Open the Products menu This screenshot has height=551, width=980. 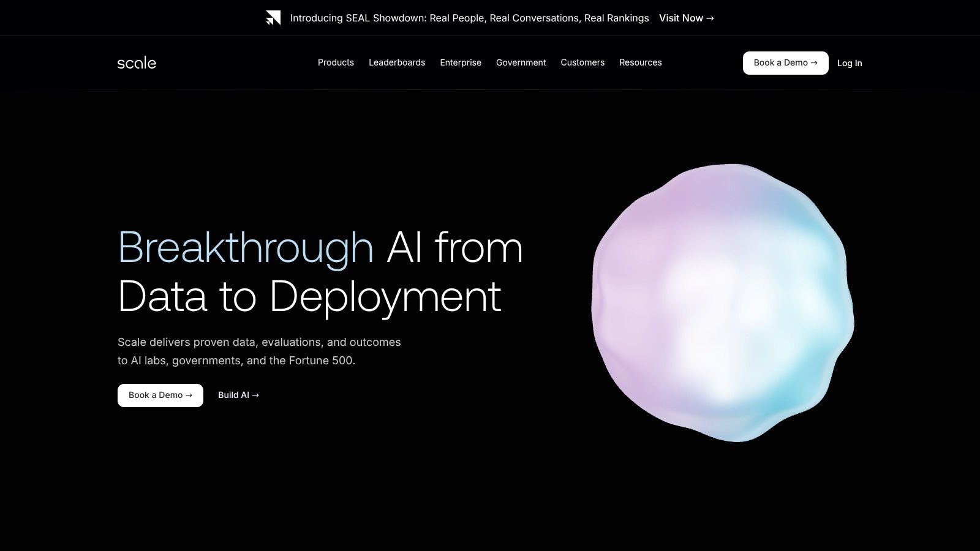click(x=336, y=62)
